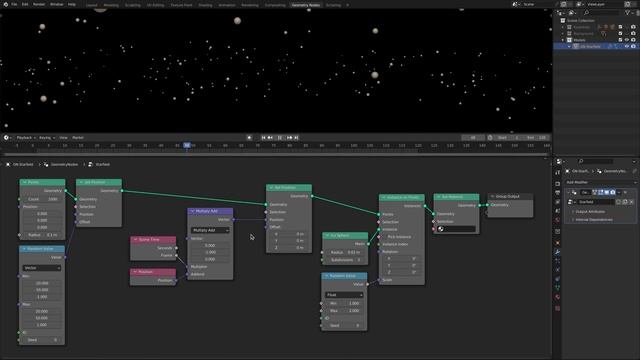The height and width of the screenshot is (360, 640).
Task: Toggle modifier render camera icon
Action: coord(613,192)
